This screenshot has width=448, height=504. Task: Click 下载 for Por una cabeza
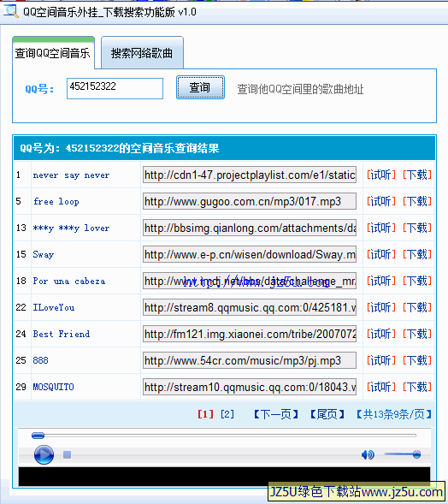point(417,281)
